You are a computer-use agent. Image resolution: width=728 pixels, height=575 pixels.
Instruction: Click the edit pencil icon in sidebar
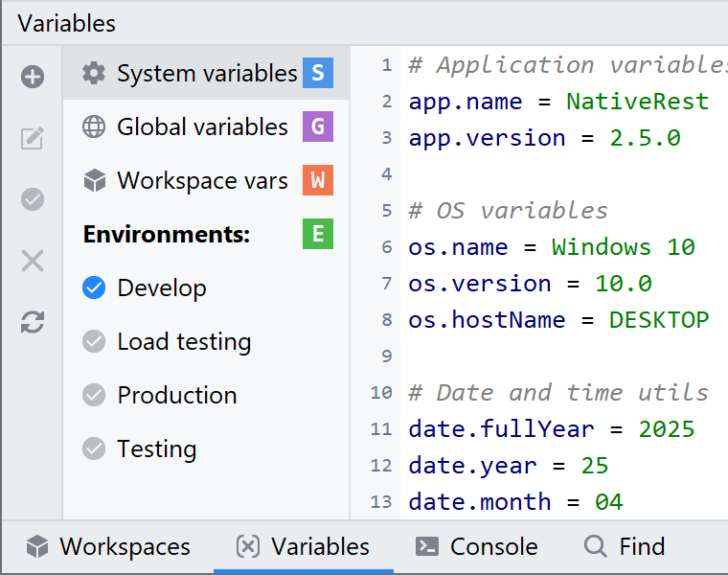(33, 138)
